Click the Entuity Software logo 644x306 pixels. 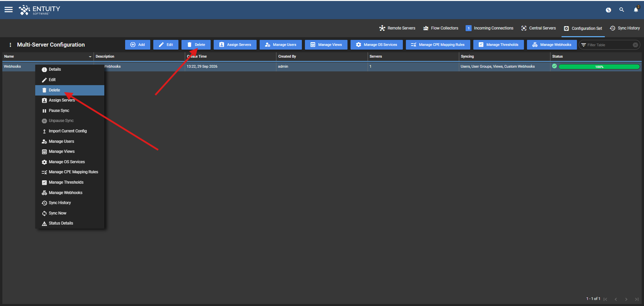[40, 10]
